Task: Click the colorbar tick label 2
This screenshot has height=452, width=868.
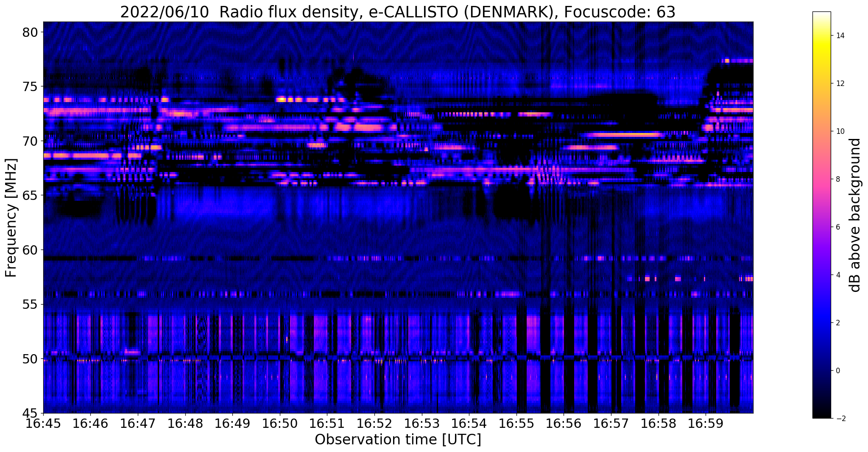Action: (837, 323)
